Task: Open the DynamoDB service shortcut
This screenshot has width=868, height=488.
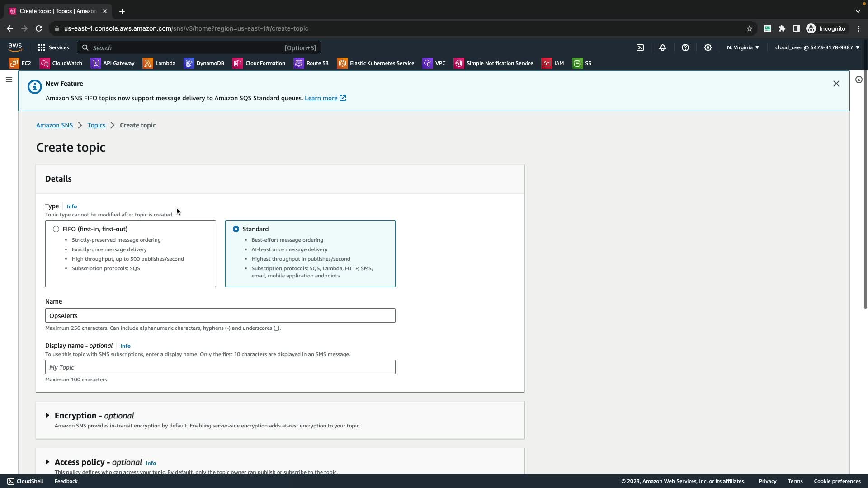Action: (204, 63)
